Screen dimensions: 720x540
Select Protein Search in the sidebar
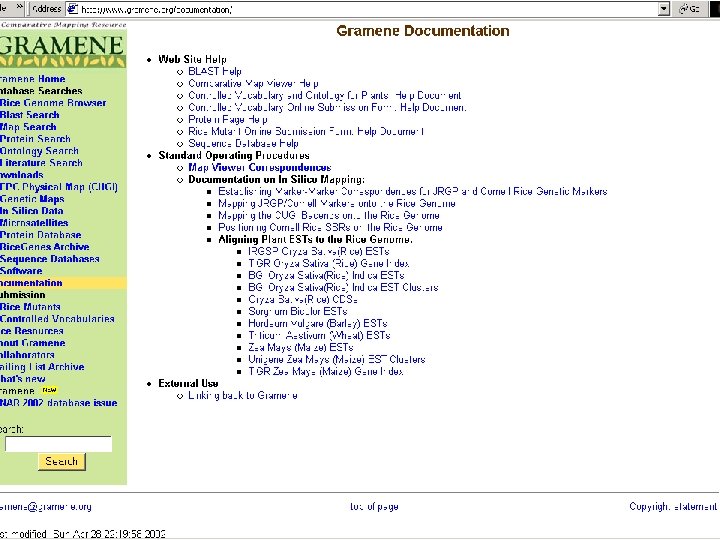tap(35, 139)
